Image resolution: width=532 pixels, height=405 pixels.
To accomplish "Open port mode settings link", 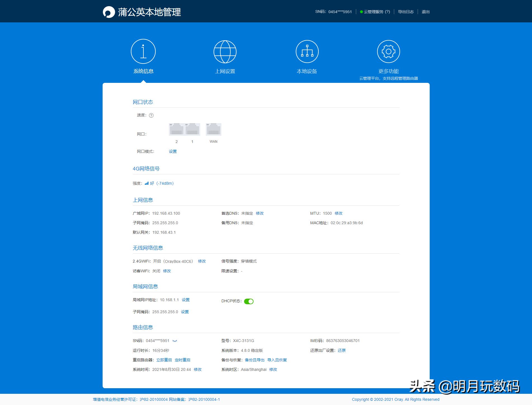I will pos(173,151).
